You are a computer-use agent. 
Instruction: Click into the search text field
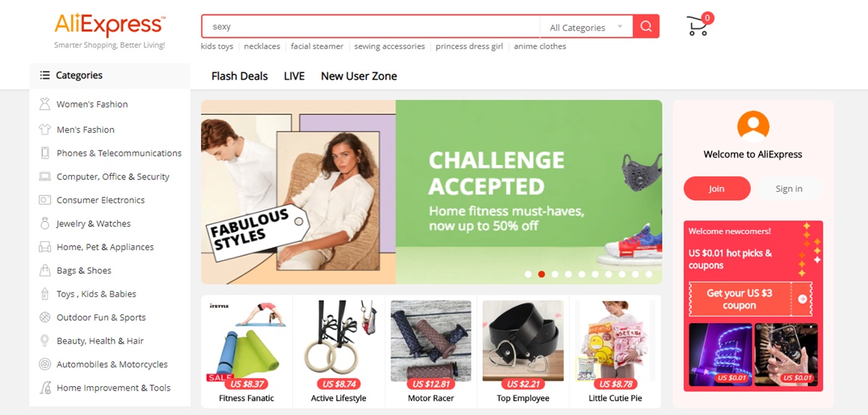(371, 27)
